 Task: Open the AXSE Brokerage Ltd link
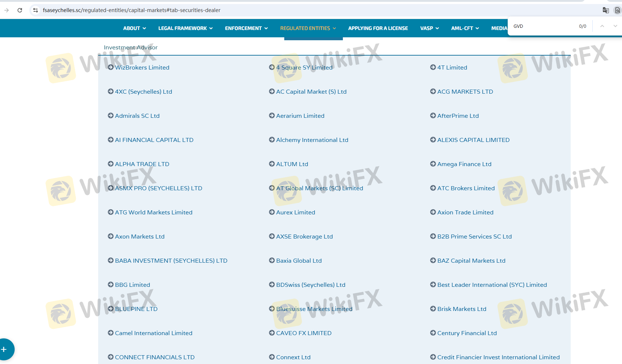coord(304,236)
